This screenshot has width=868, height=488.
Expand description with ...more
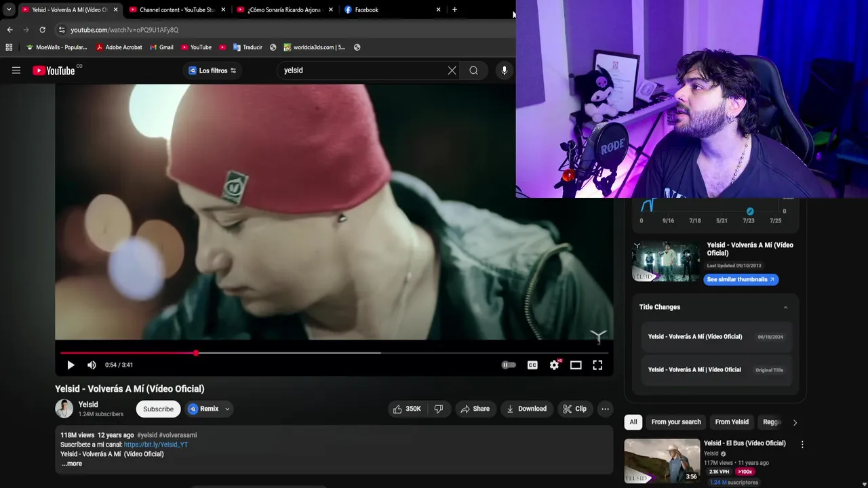point(72,464)
